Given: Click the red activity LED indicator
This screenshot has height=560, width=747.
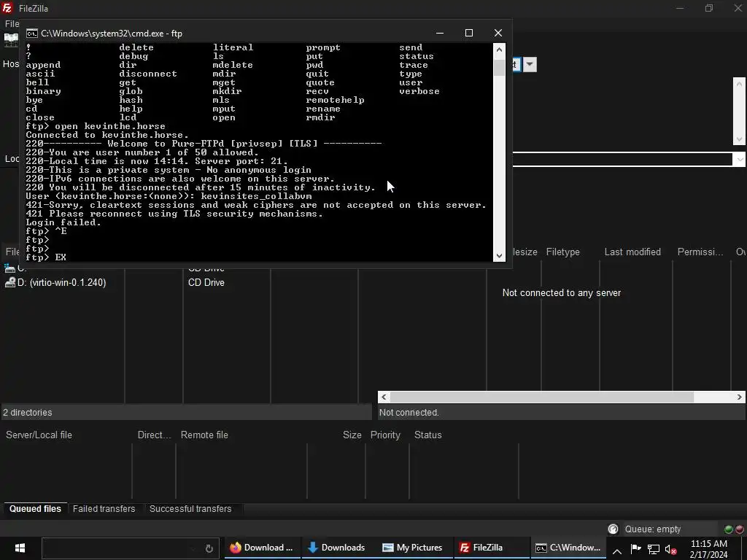Looking at the screenshot, I should [x=740, y=529].
